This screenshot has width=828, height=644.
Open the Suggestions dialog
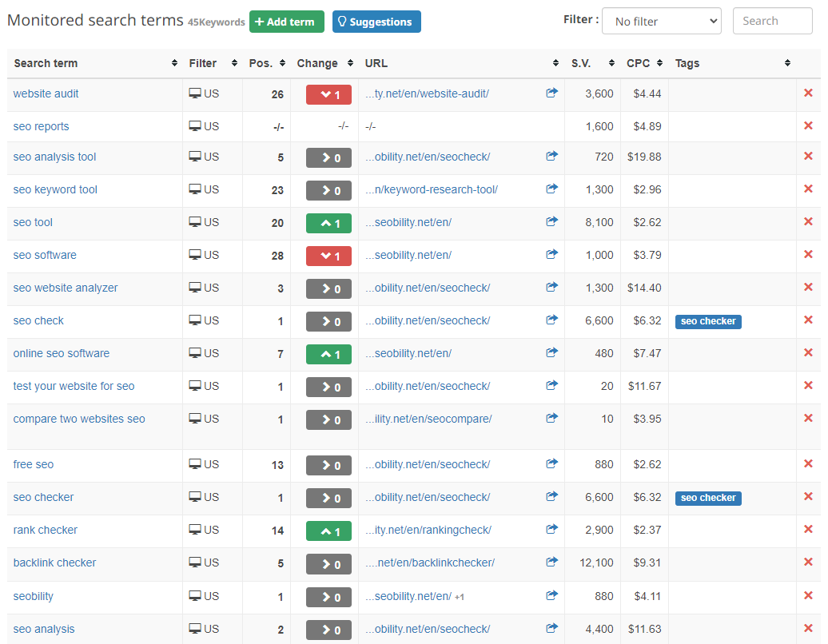tap(376, 22)
